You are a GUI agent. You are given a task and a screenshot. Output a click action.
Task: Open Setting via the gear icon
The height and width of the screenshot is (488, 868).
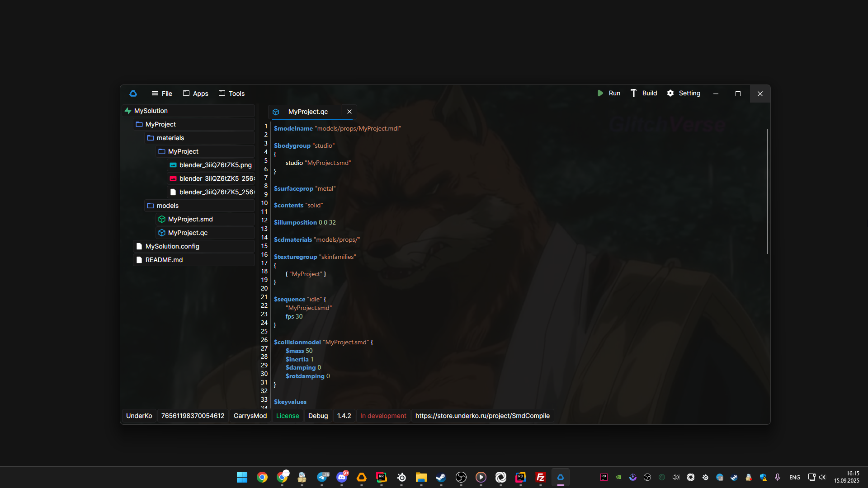point(670,93)
